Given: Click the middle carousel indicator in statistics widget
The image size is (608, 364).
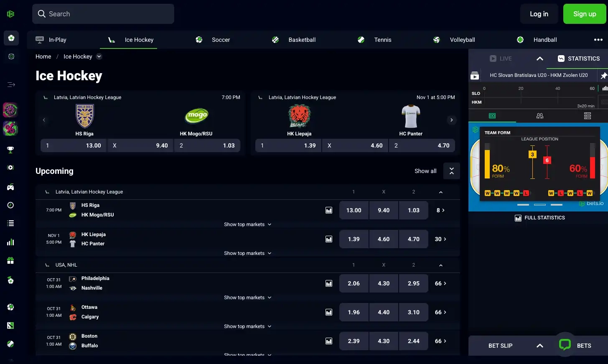Looking at the screenshot, I should 539,205.
